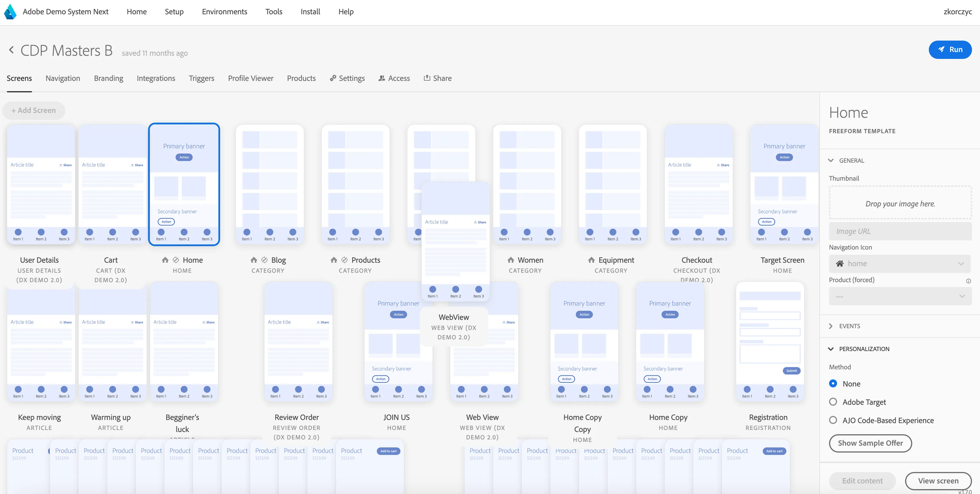Viewport: 980px width, 494px height.
Task: Open the zkorczyc user menu
Action: pyautogui.click(x=957, y=11)
